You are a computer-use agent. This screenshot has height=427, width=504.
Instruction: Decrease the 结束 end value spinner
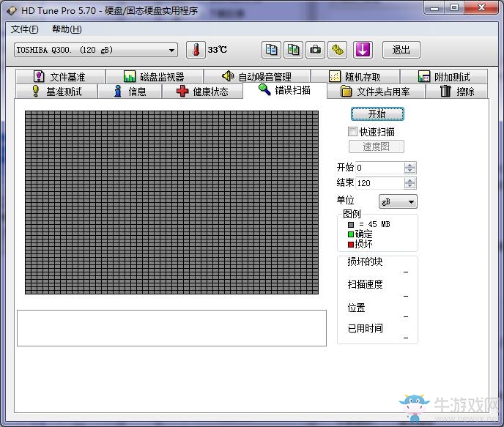(409, 186)
